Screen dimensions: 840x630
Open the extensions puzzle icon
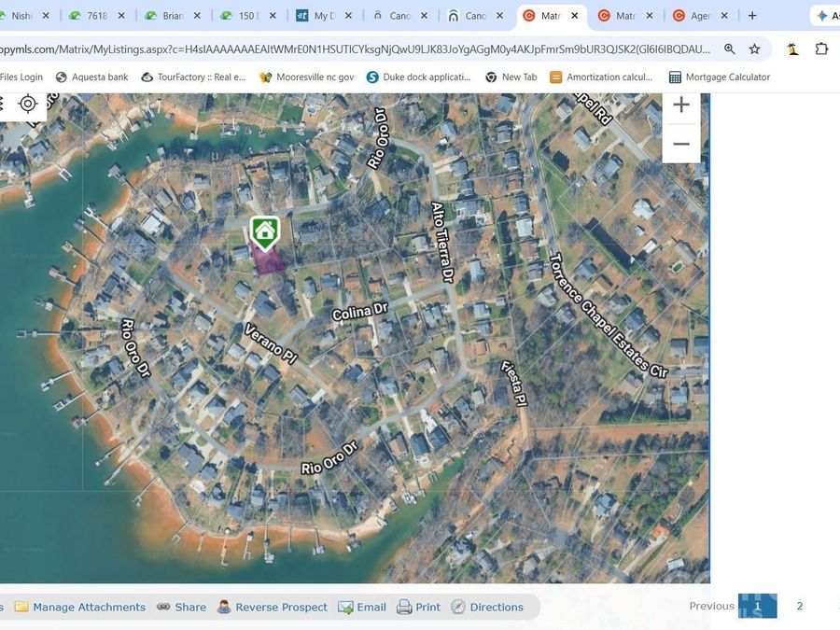click(821, 49)
